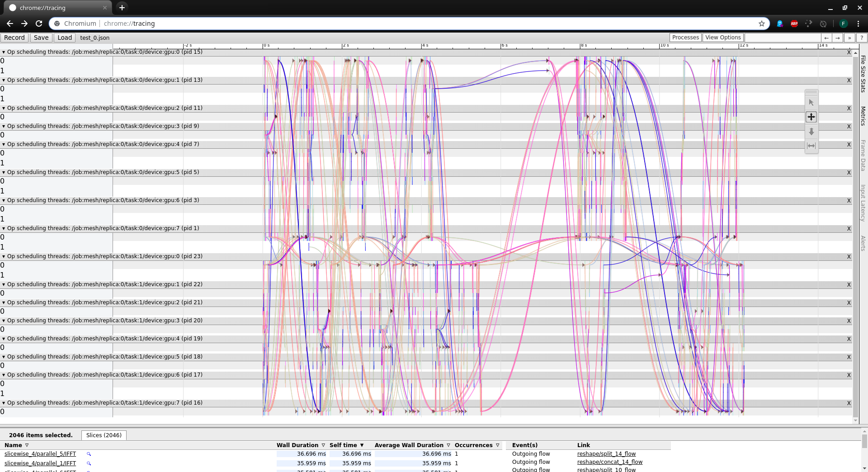This screenshot has height=472, width=868.
Task: Choose the zoom tool
Action: (x=811, y=132)
